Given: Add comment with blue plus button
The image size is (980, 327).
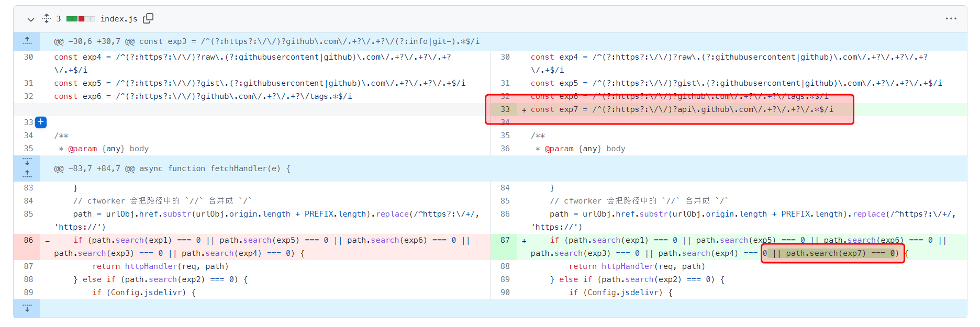Looking at the screenshot, I should click(x=41, y=122).
